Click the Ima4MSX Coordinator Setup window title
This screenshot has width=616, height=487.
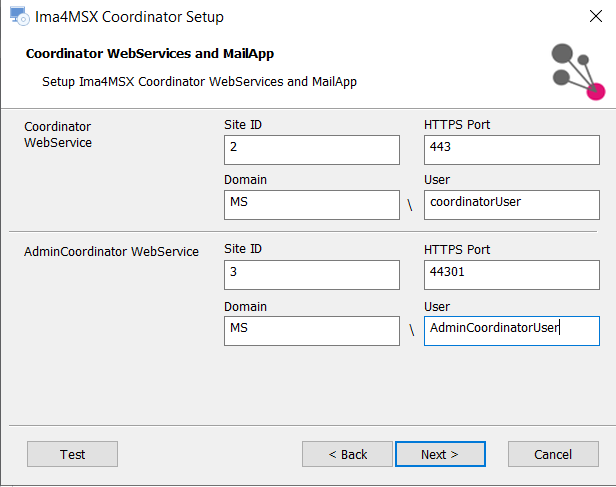129,17
